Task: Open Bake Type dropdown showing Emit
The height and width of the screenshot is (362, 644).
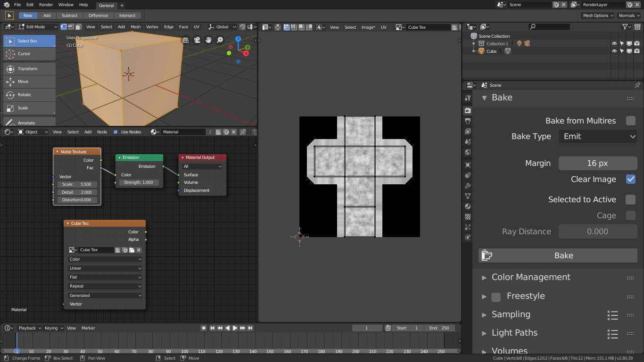Action: coord(598,136)
